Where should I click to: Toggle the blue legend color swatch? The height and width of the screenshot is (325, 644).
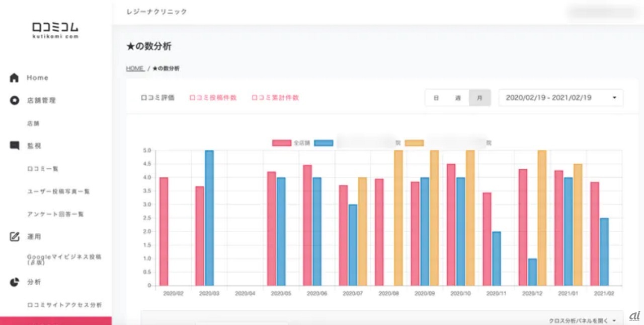(x=324, y=143)
